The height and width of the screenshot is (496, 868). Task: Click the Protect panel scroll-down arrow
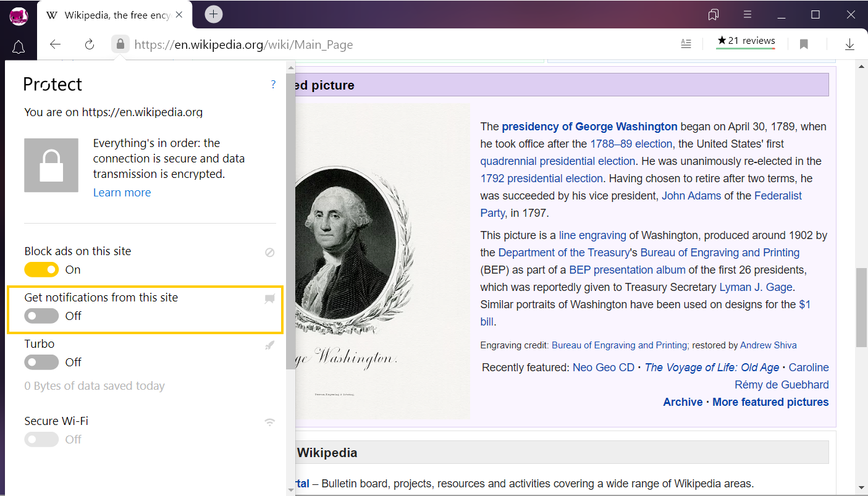pyautogui.click(x=291, y=490)
